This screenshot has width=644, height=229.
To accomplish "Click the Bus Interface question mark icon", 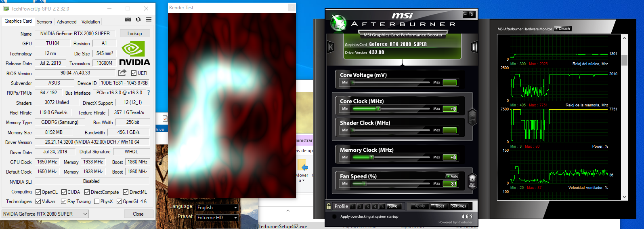I will 149,93.
